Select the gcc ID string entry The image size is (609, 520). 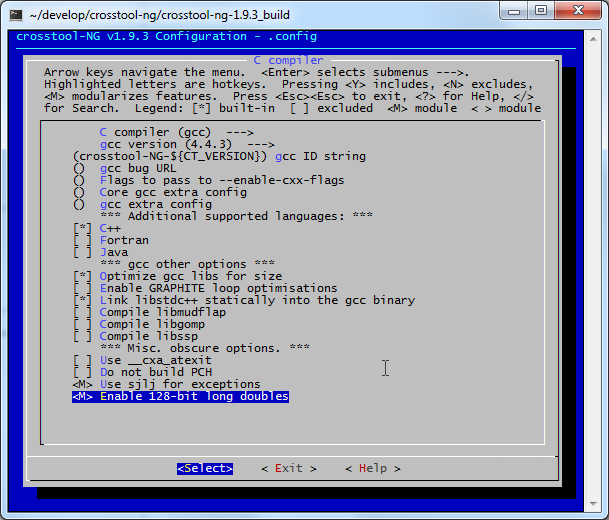click(219, 157)
